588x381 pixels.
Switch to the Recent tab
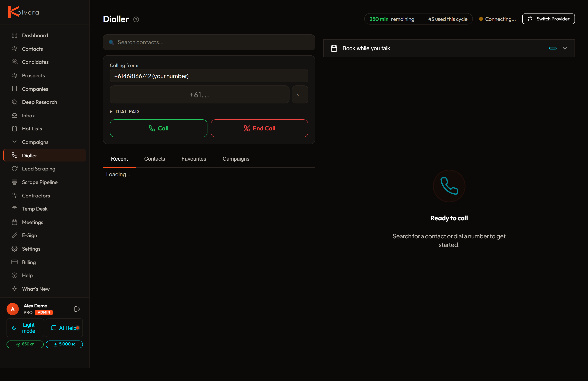coord(119,159)
